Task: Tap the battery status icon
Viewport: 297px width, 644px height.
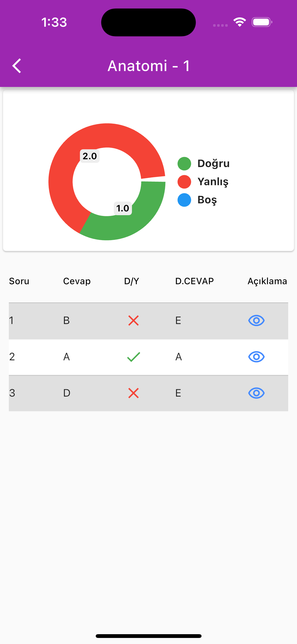Action: tap(262, 22)
